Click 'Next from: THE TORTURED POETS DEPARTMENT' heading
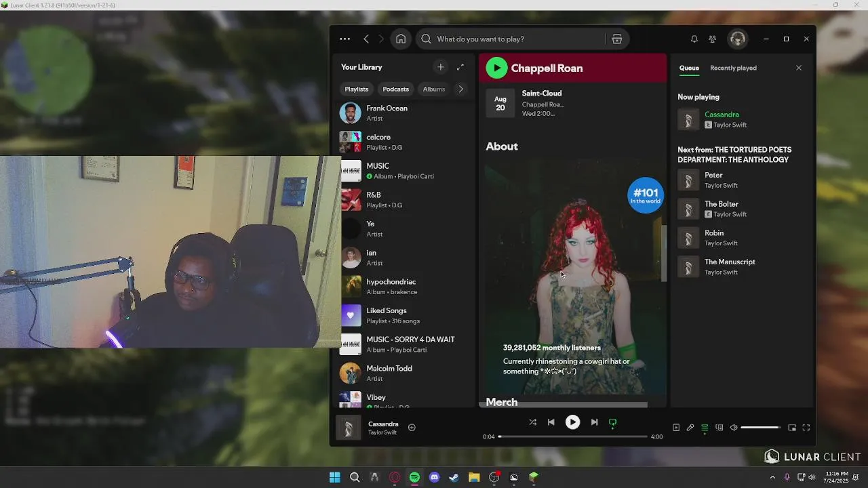The image size is (868, 488). tap(734, 155)
